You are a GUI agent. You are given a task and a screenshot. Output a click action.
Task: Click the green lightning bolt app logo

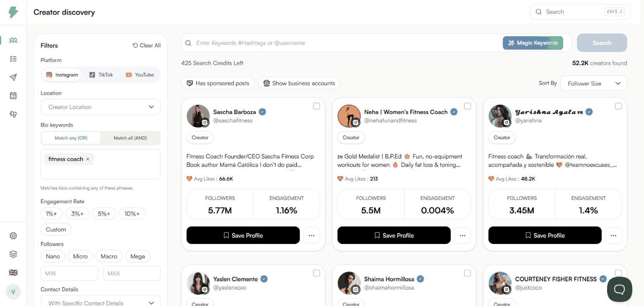(x=13, y=12)
